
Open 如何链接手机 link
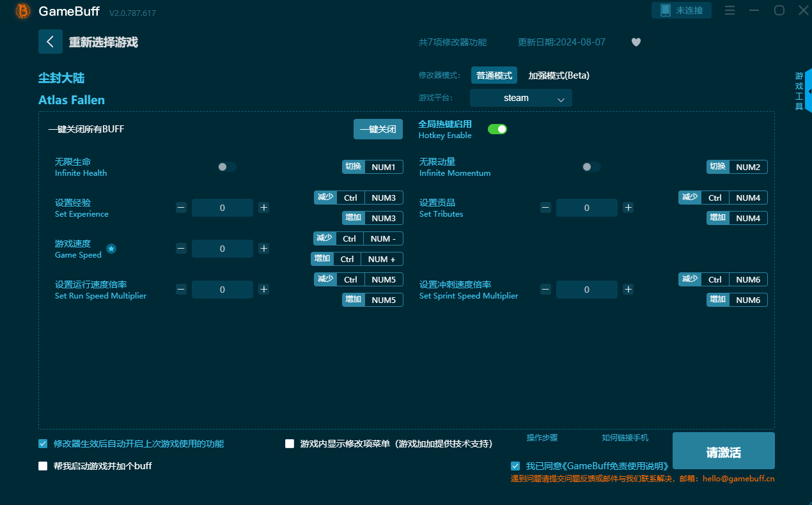pos(625,438)
